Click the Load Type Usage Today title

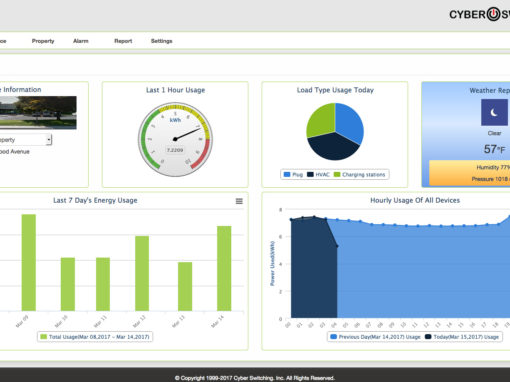(335, 90)
